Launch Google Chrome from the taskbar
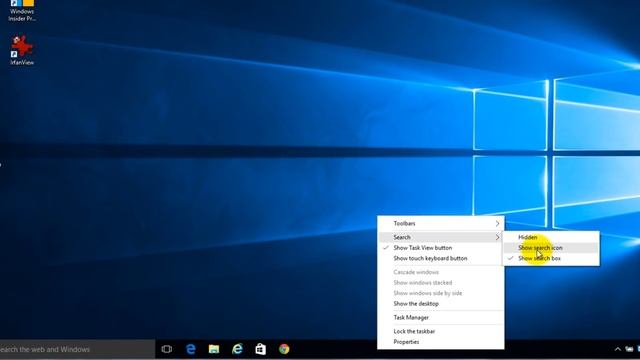The image size is (640, 360). coord(284,349)
